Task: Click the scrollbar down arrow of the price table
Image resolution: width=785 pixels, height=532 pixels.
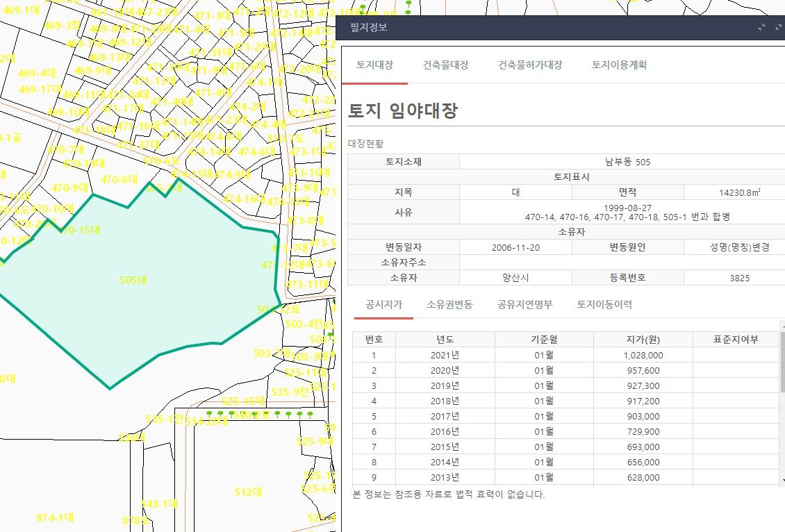Action: point(782,481)
